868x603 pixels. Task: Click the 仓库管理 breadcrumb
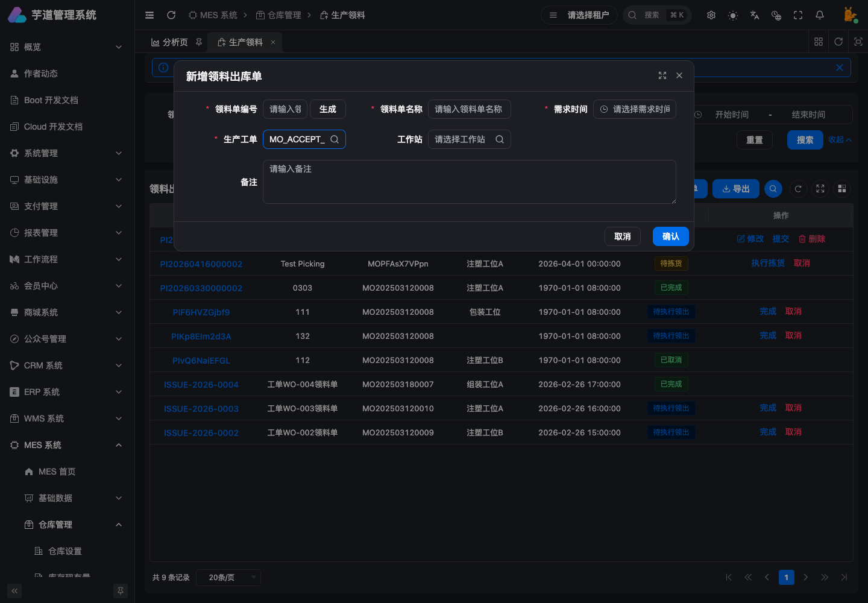coord(278,15)
